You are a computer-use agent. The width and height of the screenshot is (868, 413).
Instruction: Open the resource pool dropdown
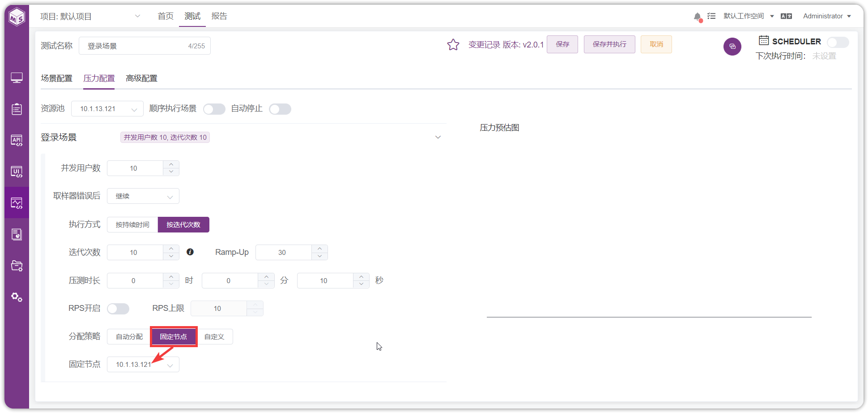point(107,109)
